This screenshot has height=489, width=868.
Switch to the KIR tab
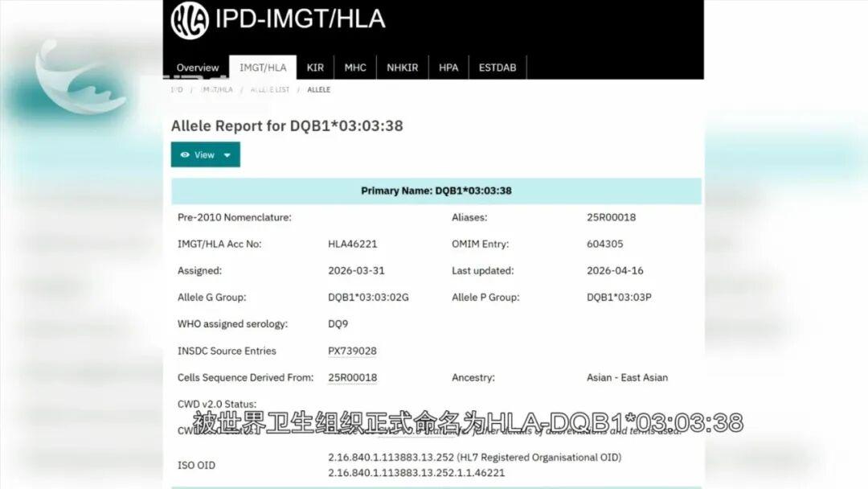315,68
